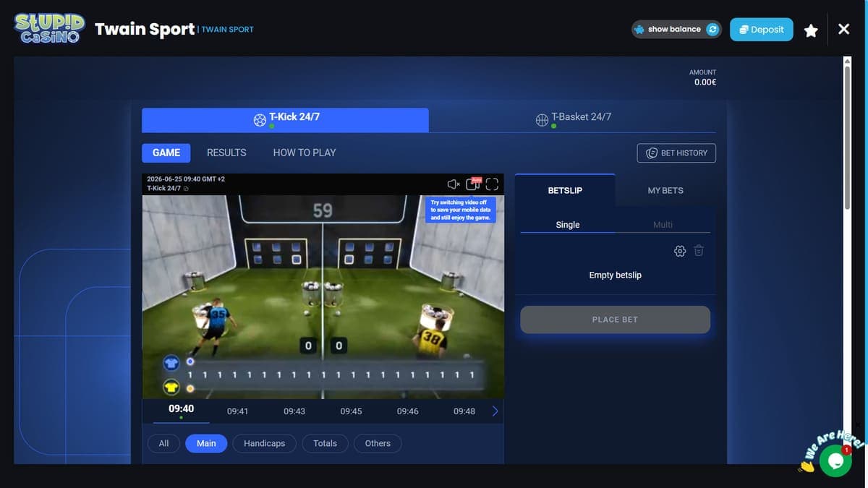Click the T-Kick live video stream
Screen dimensions: 868x488
(x=323, y=296)
